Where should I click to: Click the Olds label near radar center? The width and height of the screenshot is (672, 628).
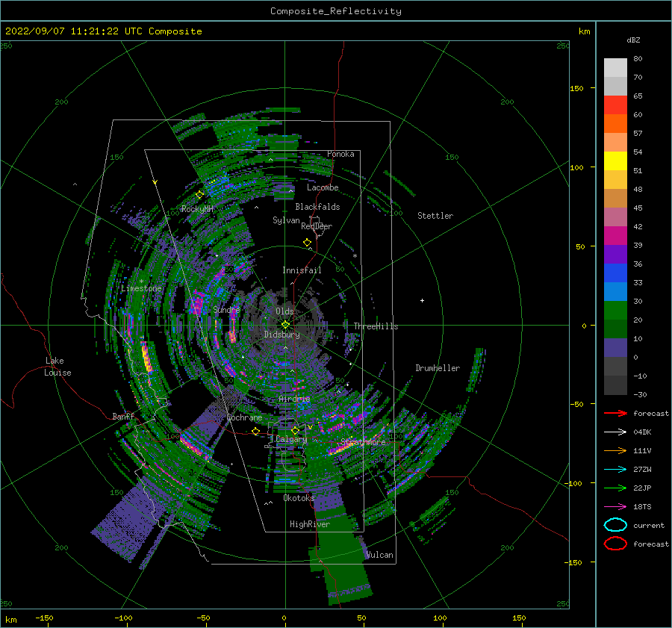(x=284, y=311)
